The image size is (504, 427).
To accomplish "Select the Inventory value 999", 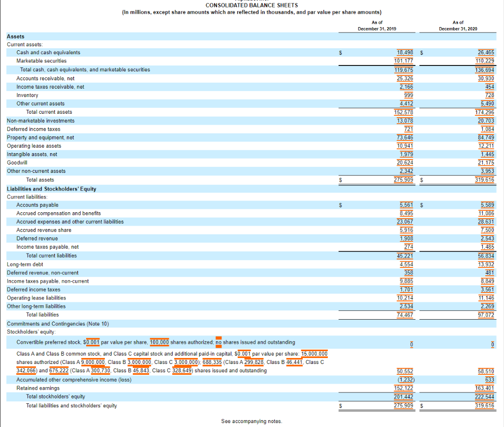I will point(411,95).
